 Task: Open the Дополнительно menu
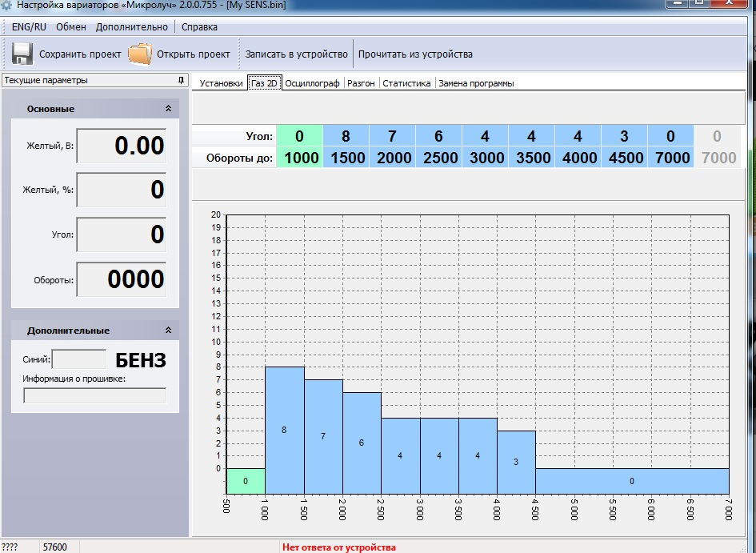(132, 26)
